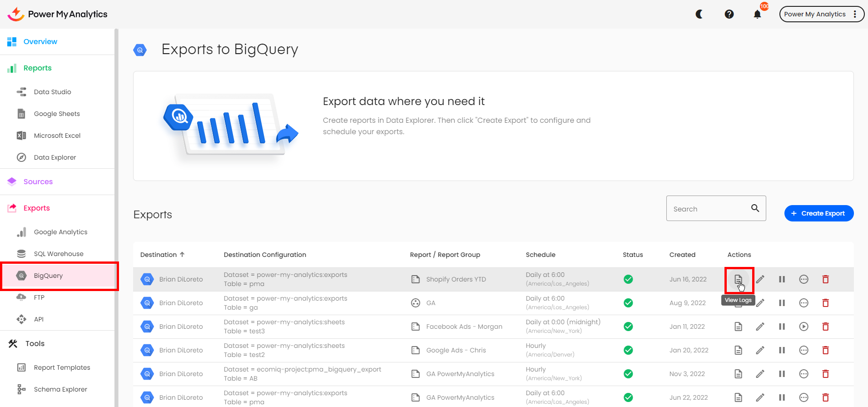Open SQL Warehouse in sidebar
The image size is (868, 407).
click(x=59, y=254)
